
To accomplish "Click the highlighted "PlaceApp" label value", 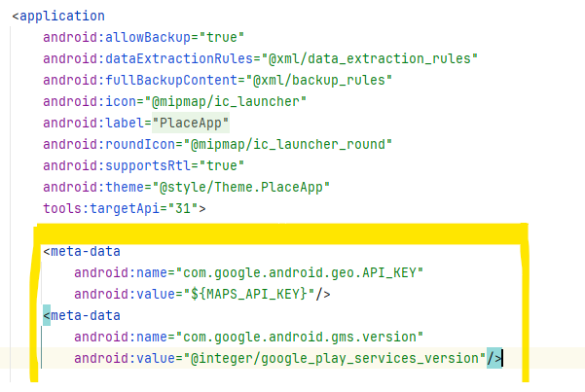I will (x=191, y=123).
